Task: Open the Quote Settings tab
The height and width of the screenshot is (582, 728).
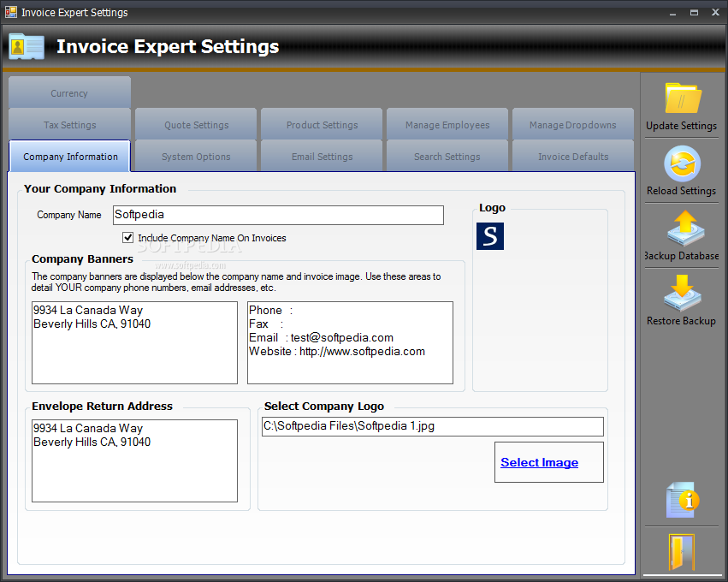Action: click(196, 124)
